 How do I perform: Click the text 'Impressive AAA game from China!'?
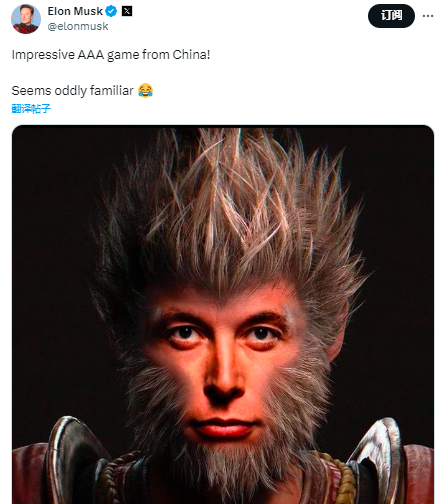pyautogui.click(x=111, y=55)
